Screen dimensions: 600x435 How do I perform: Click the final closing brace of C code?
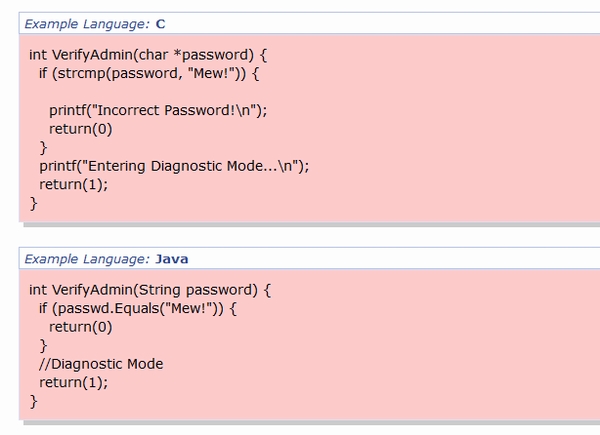click(x=33, y=203)
